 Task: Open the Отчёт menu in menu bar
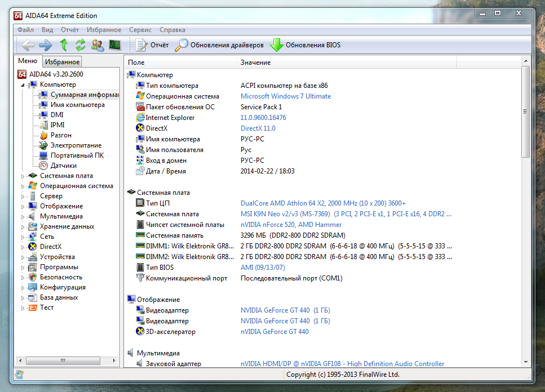click(70, 30)
